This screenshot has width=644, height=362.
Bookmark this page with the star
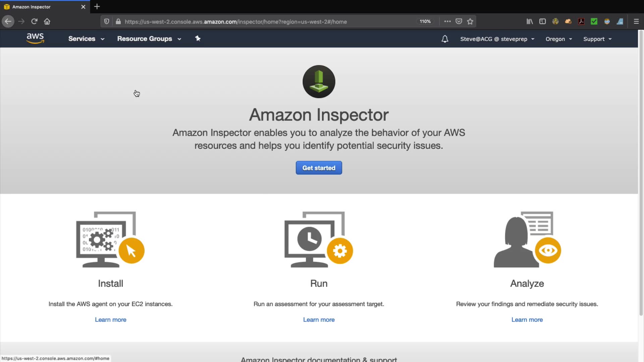(x=470, y=21)
